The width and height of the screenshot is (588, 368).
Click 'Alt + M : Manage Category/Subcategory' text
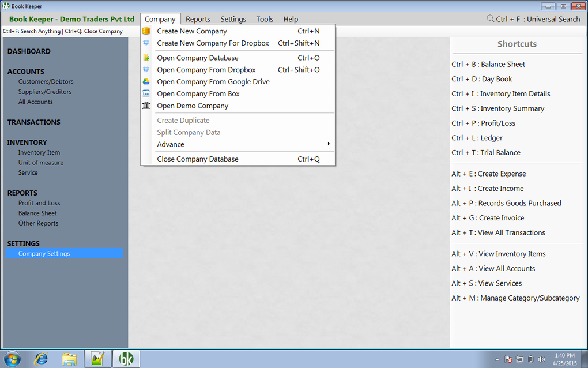tap(515, 298)
